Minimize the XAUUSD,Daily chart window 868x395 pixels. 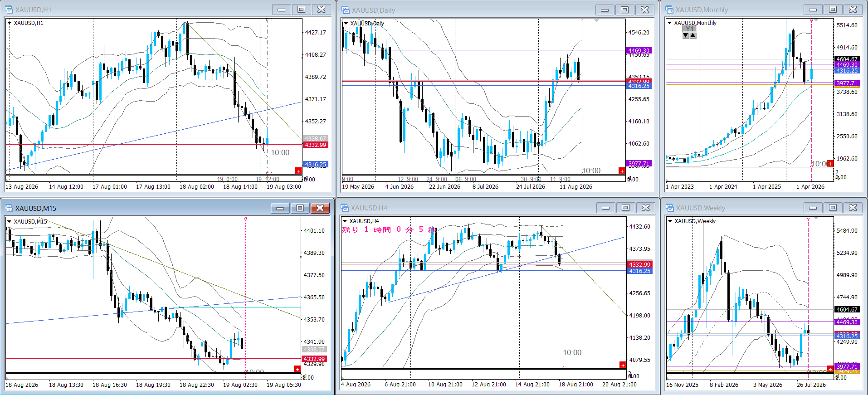pos(605,10)
